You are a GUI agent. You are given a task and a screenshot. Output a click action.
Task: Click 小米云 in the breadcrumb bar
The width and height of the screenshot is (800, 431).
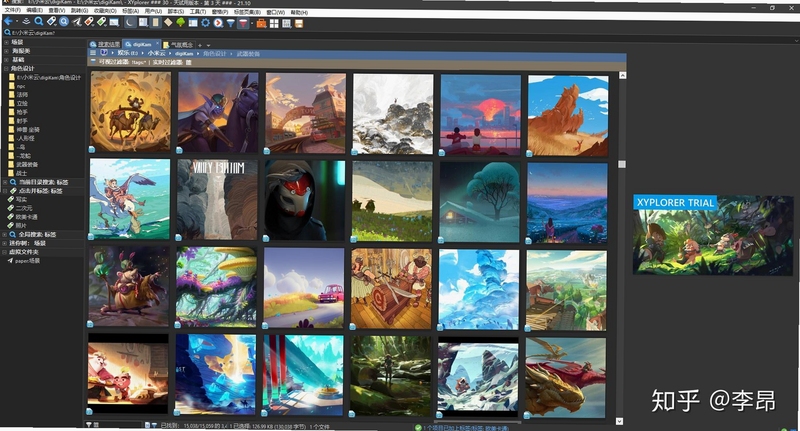(x=156, y=53)
